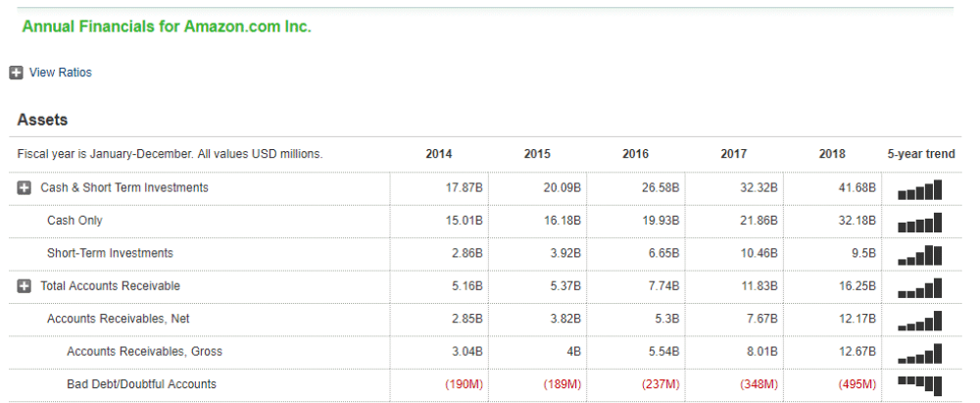Click the 3.04B cell value
The height and width of the screenshot is (403, 980).
[466, 351]
